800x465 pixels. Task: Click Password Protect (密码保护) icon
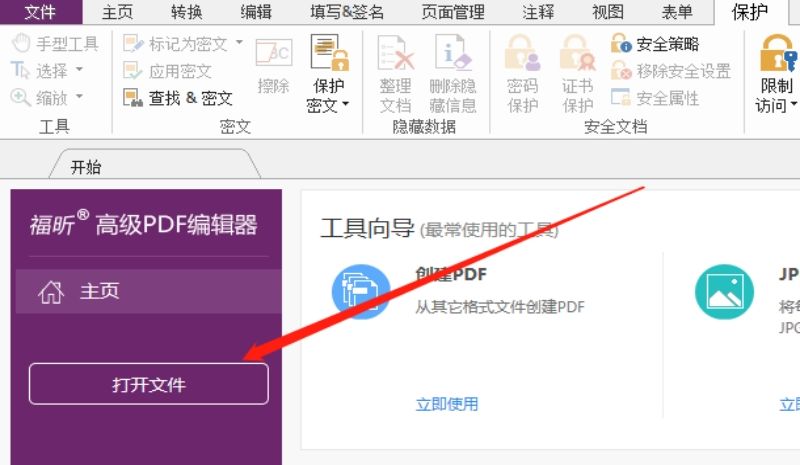pos(522,53)
